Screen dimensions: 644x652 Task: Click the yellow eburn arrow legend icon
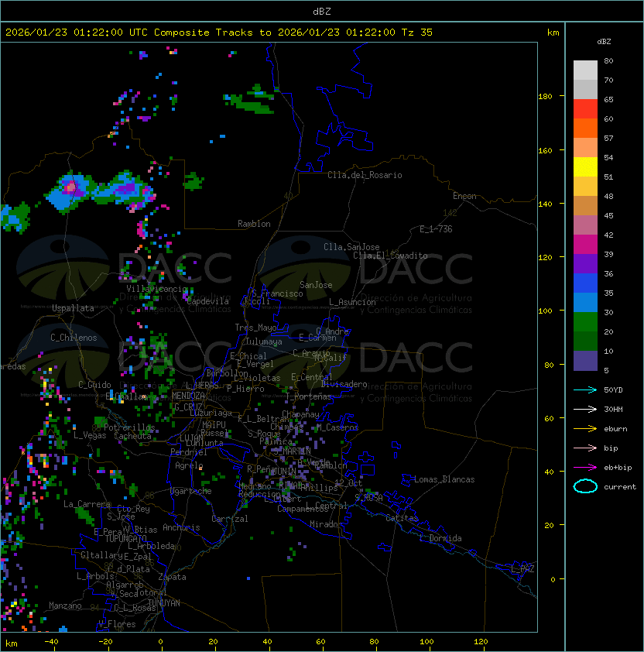pyautogui.click(x=585, y=429)
